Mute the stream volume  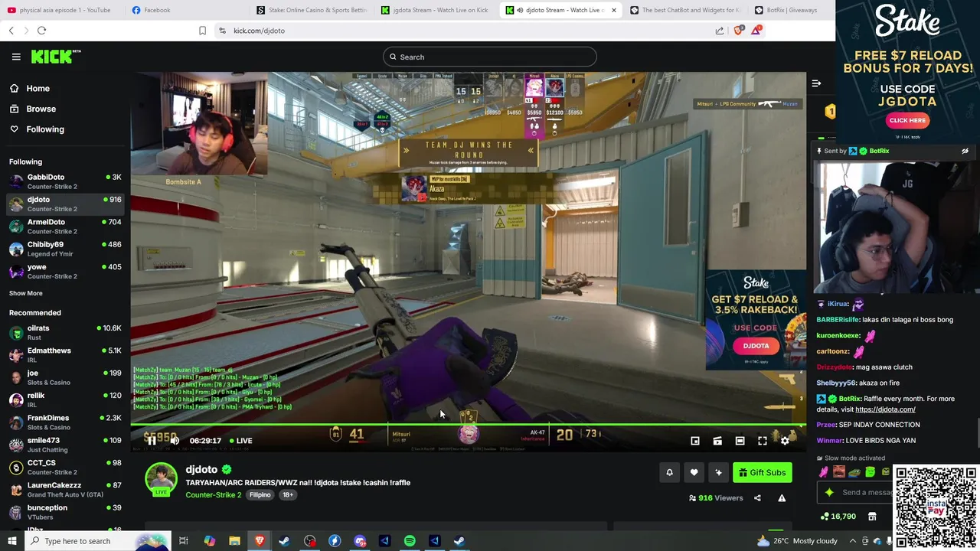tap(175, 440)
